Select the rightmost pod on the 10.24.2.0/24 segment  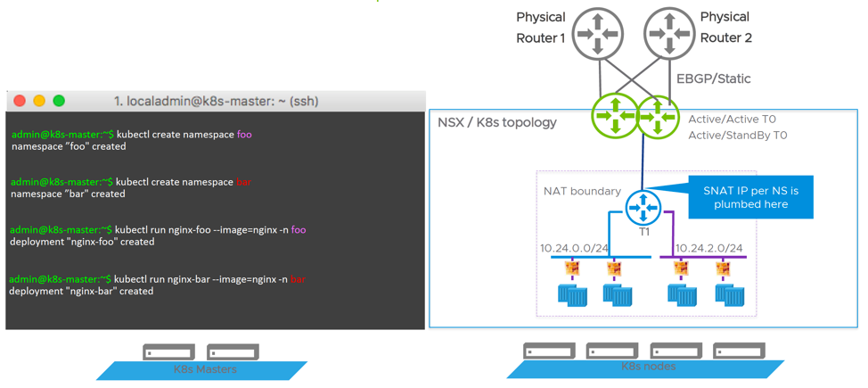point(729,295)
